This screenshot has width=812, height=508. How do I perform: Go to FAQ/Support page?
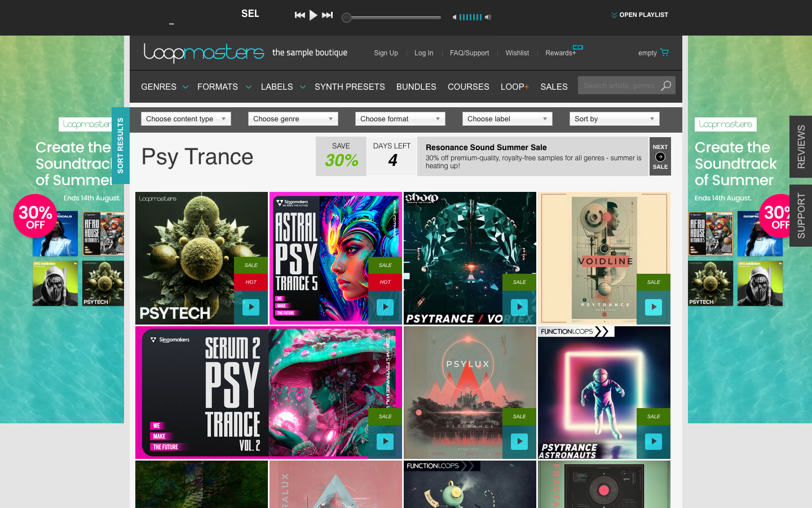(469, 53)
